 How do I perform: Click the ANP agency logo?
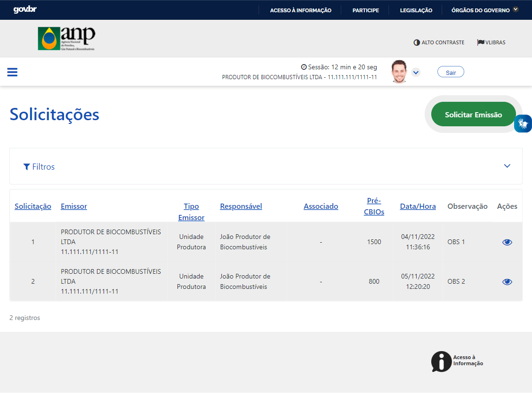coord(66,39)
